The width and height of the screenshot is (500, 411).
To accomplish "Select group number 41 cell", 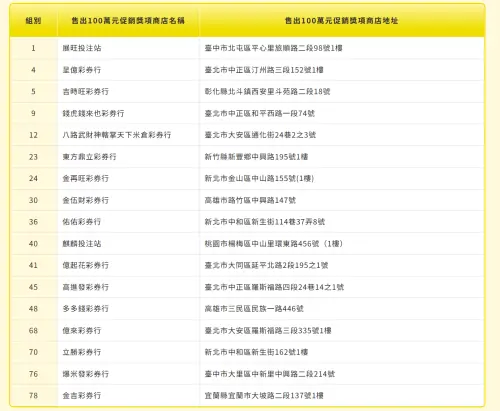I will (33, 265).
